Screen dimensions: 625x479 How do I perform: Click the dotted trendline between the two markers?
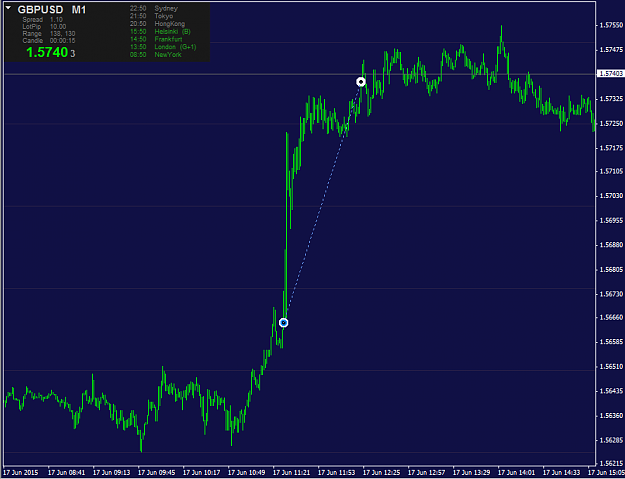322,202
